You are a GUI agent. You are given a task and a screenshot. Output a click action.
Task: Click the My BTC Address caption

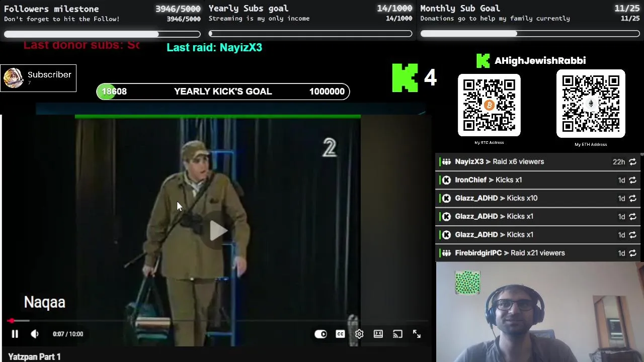(489, 143)
